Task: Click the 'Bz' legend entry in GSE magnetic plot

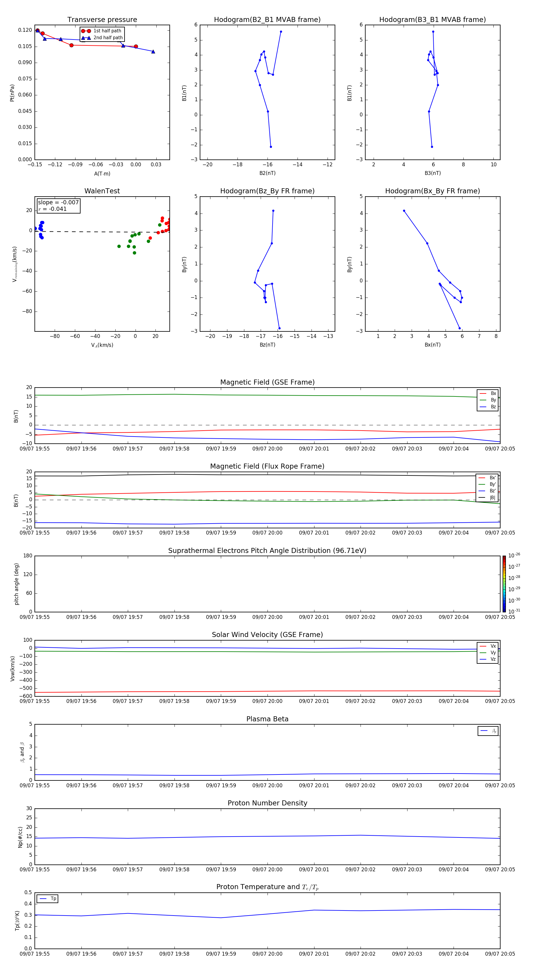Action: coord(488,407)
